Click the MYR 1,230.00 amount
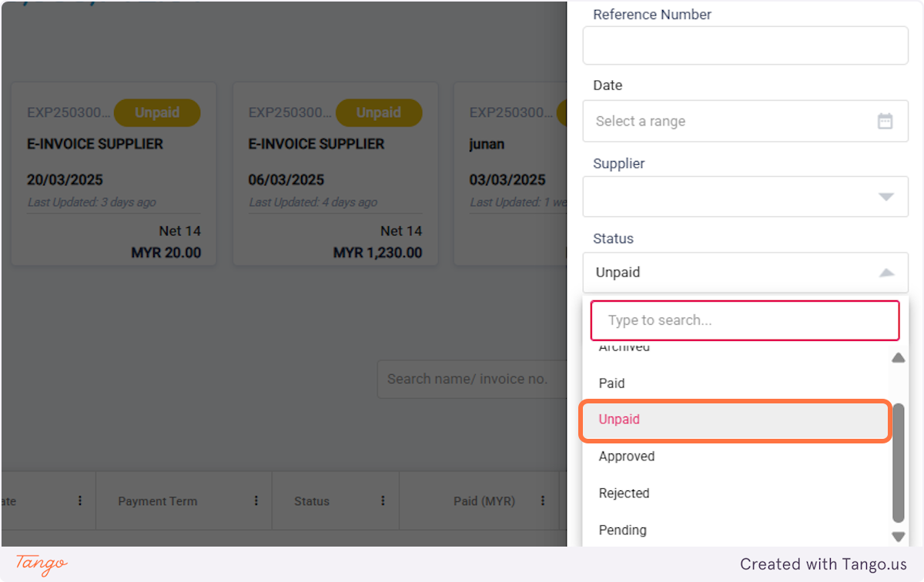The height and width of the screenshot is (582, 924). point(378,253)
